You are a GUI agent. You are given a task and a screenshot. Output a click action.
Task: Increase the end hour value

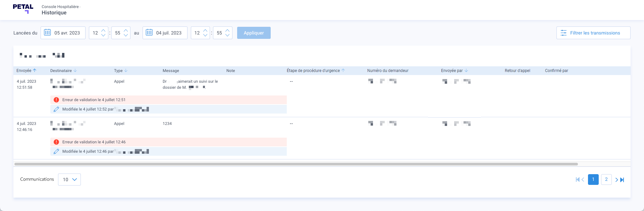click(205, 30)
